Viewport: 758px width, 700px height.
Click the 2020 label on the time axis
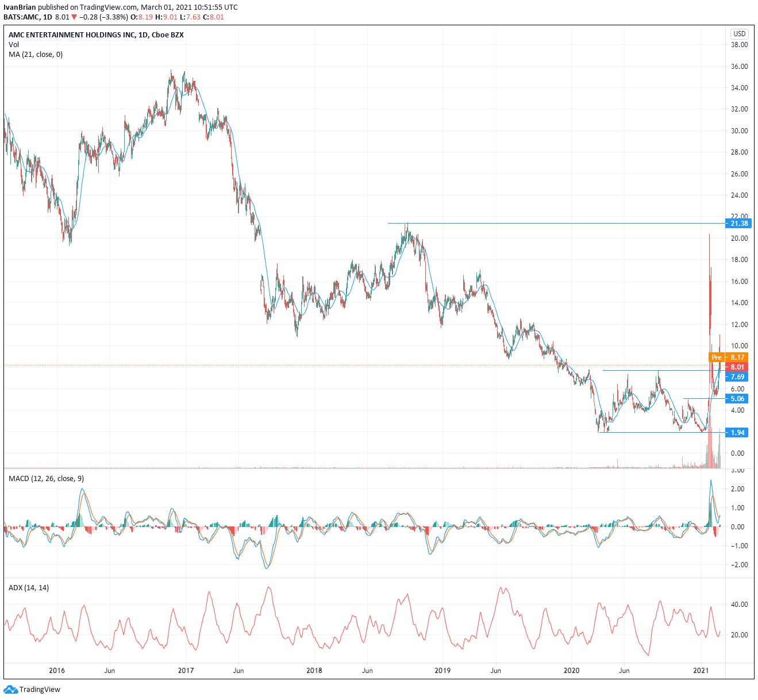571,671
